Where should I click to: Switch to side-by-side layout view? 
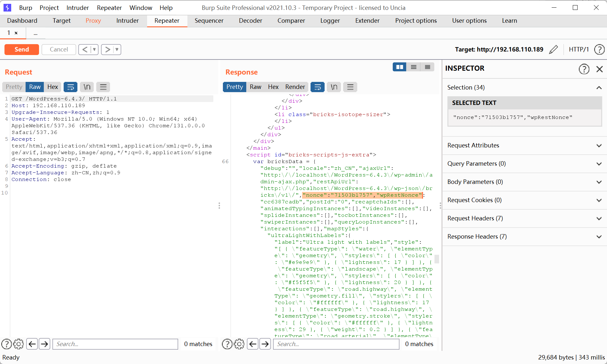pos(399,67)
